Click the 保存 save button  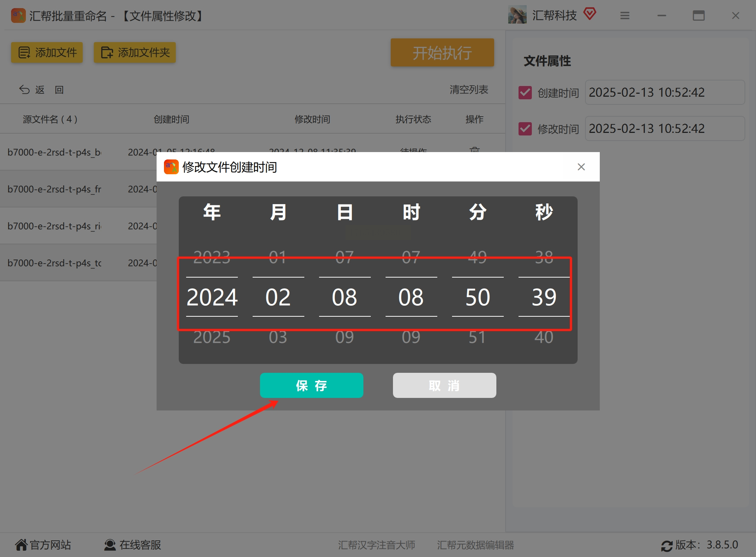coord(311,385)
